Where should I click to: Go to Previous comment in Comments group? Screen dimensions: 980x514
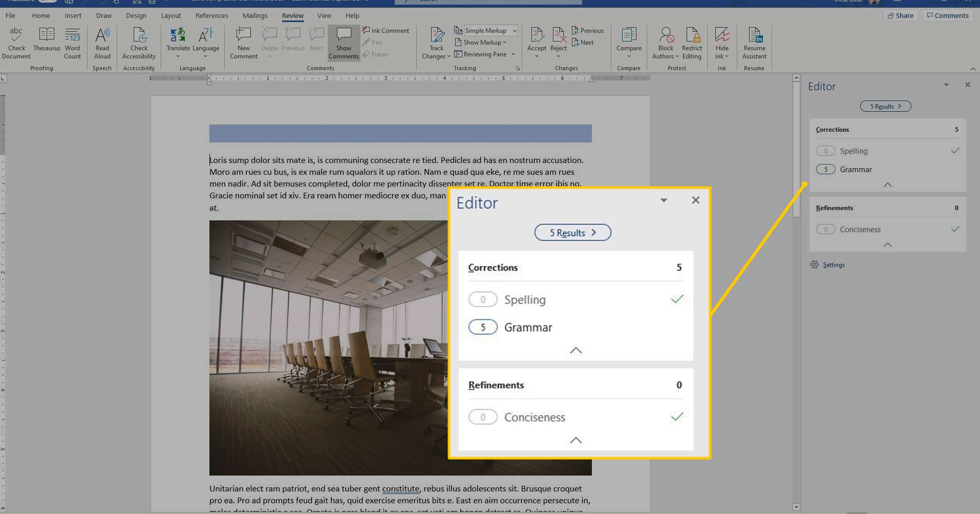click(x=293, y=39)
